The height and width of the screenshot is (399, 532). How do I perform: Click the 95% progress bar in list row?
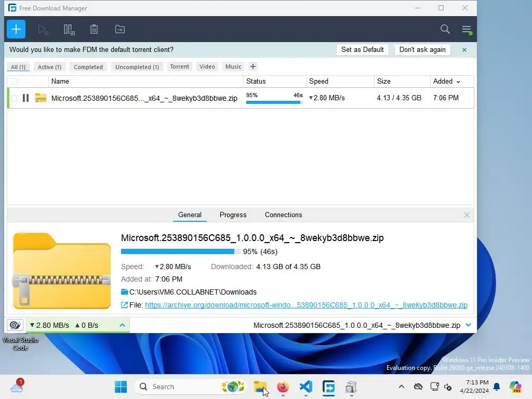point(274,102)
